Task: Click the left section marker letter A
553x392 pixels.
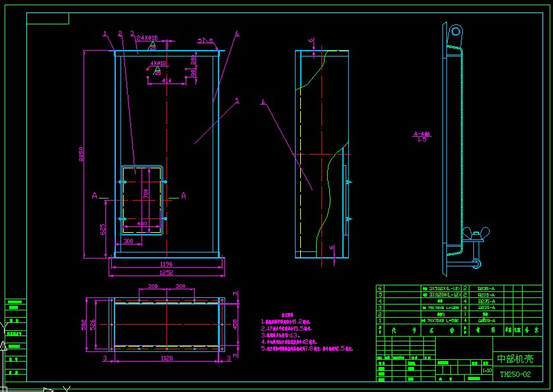Action: click(95, 196)
